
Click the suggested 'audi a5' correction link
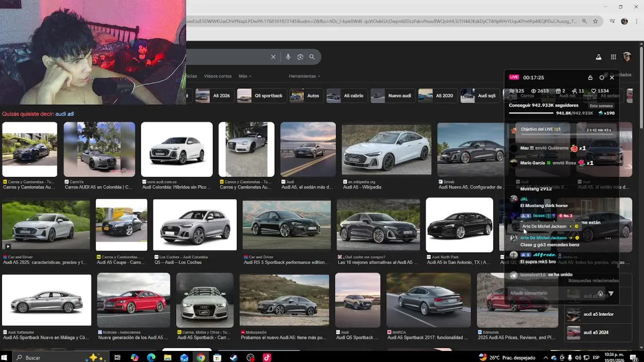tap(64, 114)
